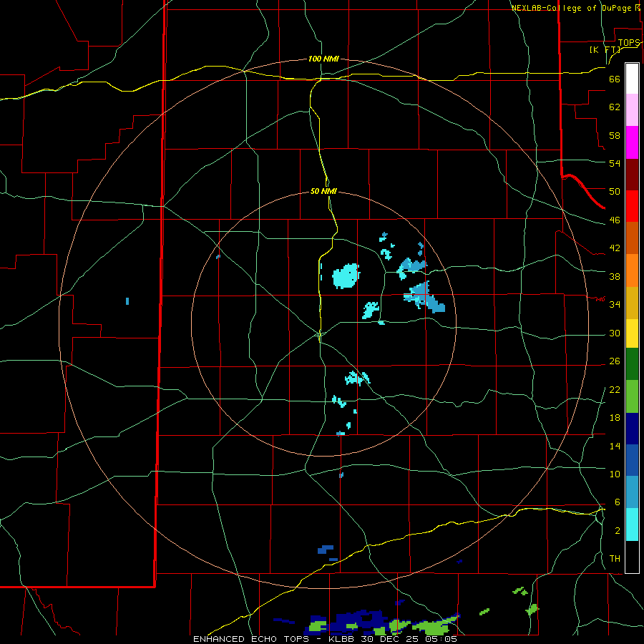644x644 pixels.
Task: Click the "30 DEC 25" date text
Action: [x=391, y=639]
